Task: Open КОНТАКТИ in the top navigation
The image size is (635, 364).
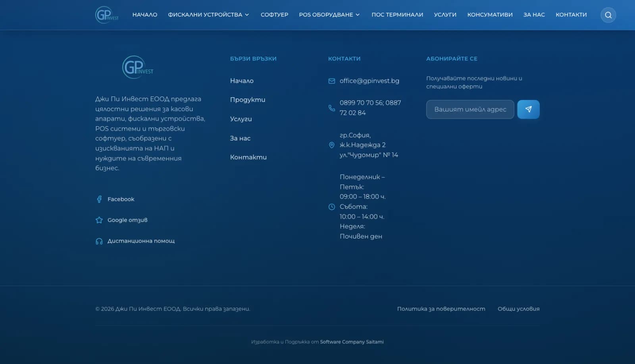Action: point(571,15)
